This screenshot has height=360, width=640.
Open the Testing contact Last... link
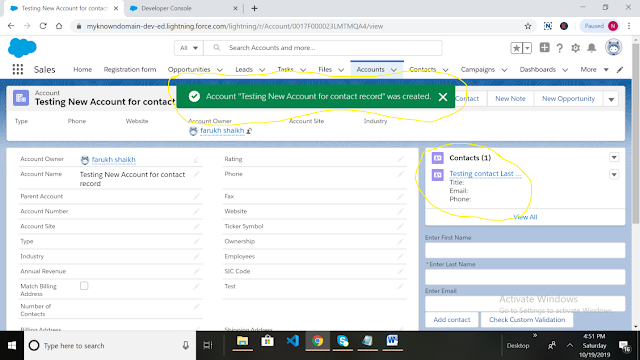485,173
